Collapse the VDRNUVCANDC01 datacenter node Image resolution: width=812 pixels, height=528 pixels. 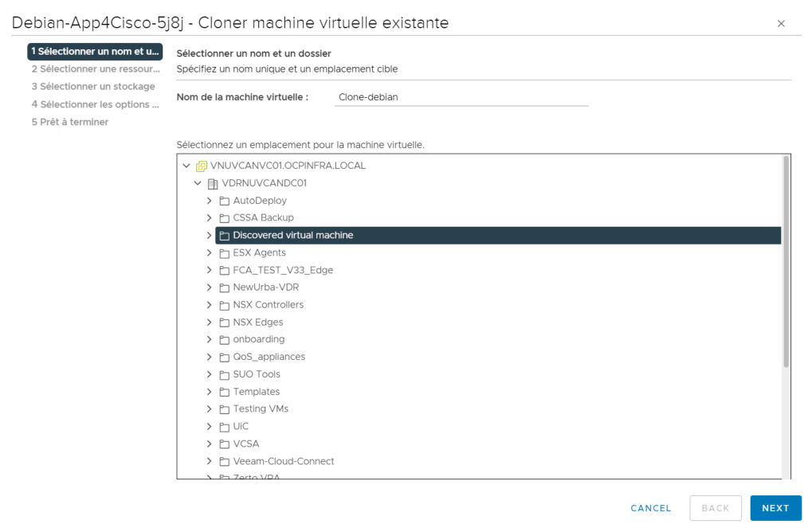point(198,183)
